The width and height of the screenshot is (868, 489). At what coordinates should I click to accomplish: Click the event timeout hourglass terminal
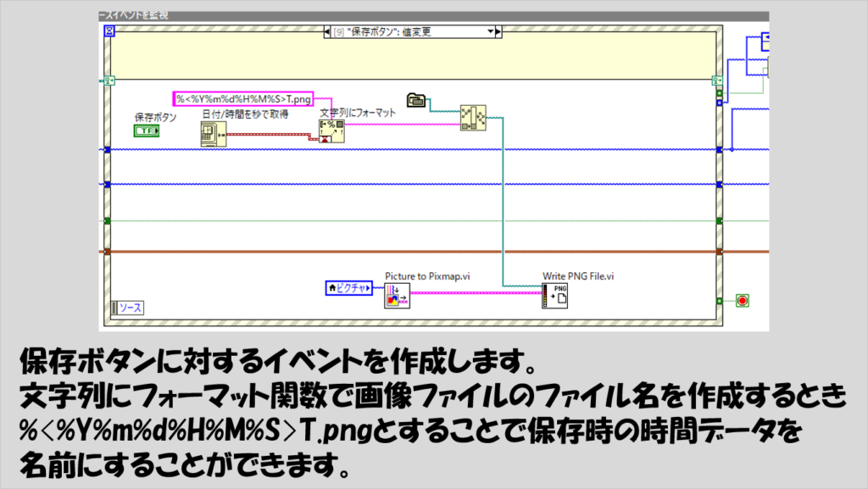pyautogui.click(x=108, y=31)
